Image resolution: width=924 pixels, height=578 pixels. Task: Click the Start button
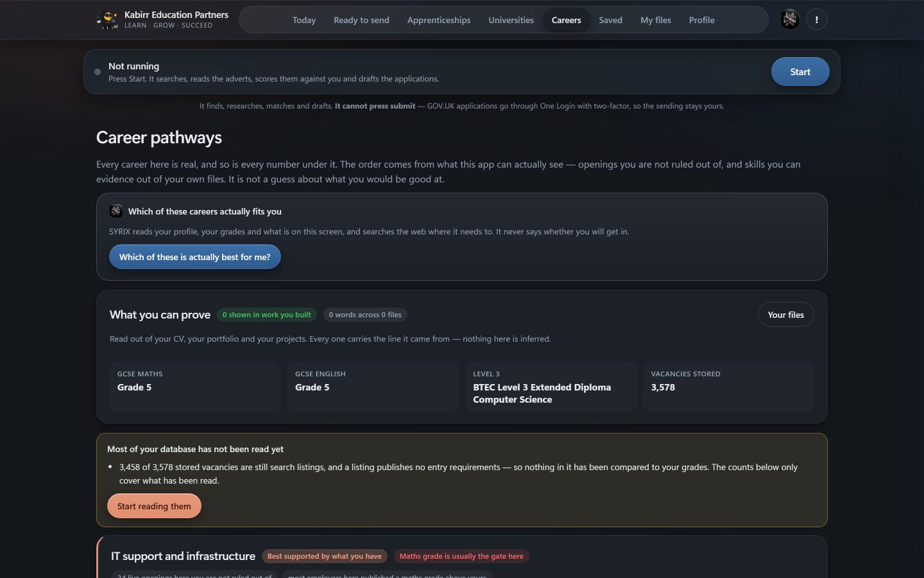pos(800,72)
